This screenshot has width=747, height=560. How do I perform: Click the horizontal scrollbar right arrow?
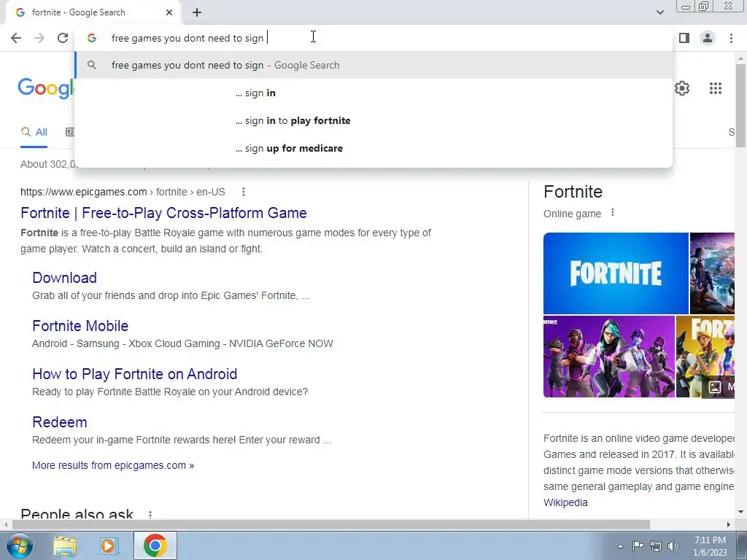pos(729,525)
